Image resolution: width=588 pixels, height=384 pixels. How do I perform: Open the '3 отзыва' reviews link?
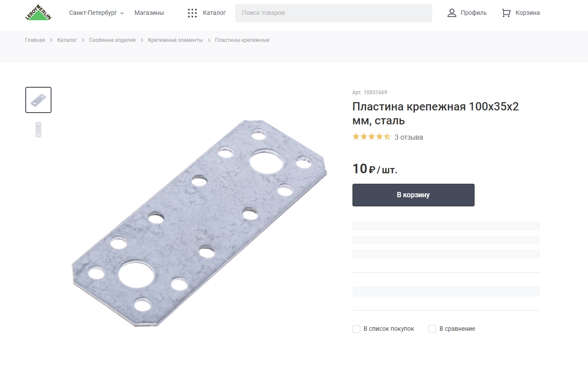coord(409,137)
